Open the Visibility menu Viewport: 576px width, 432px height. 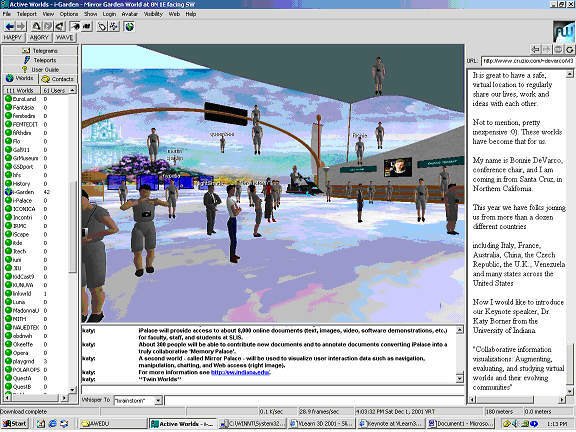click(x=153, y=14)
